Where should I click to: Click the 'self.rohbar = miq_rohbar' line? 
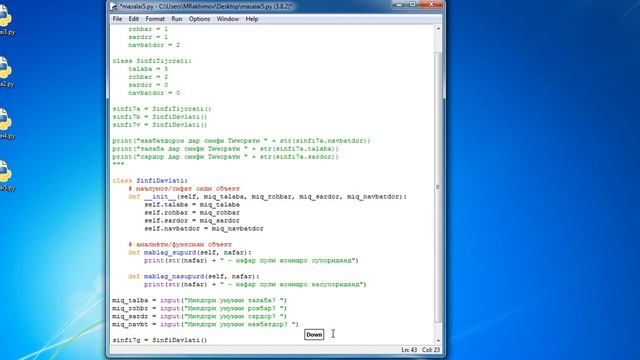(x=192, y=213)
